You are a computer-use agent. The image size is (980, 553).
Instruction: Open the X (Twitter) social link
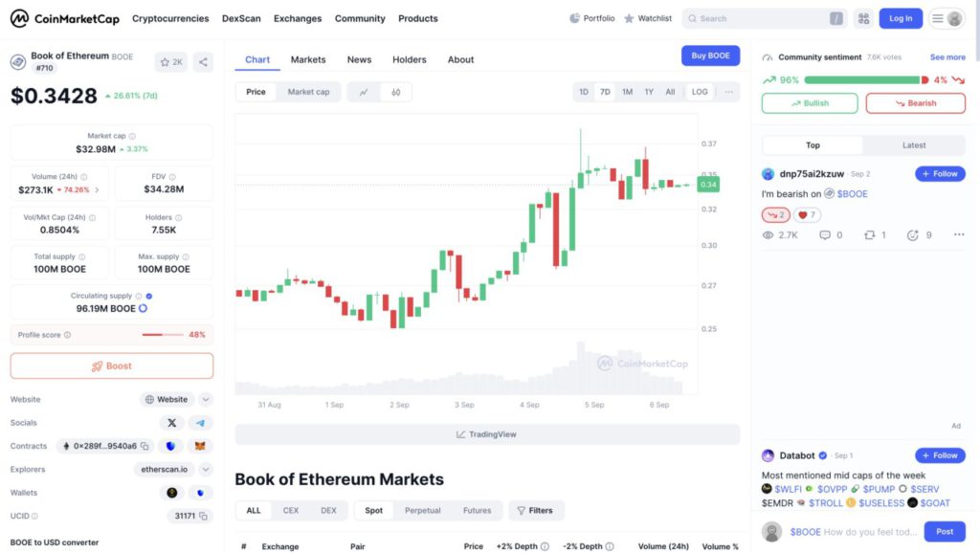click(x=172, y=423)
